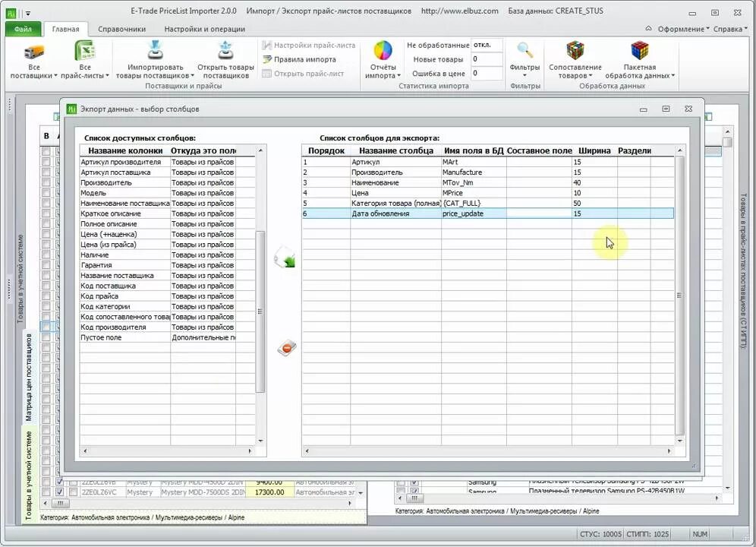The image size is (756, 547).
Task: Click available columns list vertical scrollbar
Action: point(260,311)
